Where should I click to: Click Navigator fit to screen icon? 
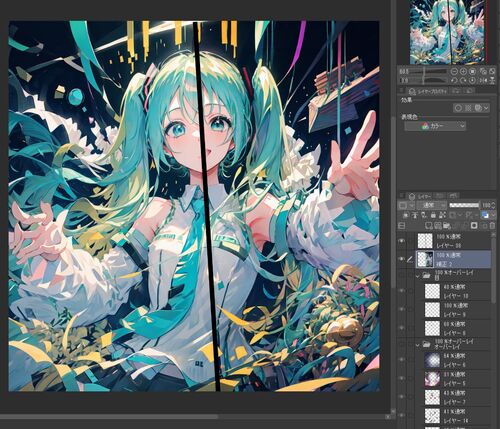click(483, 71)
